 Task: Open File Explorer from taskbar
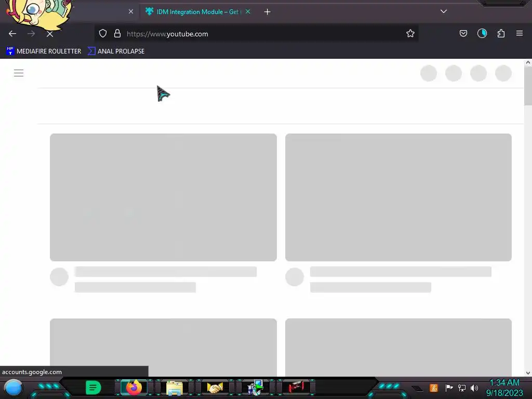pyautogui.click(x=175, y=388)
